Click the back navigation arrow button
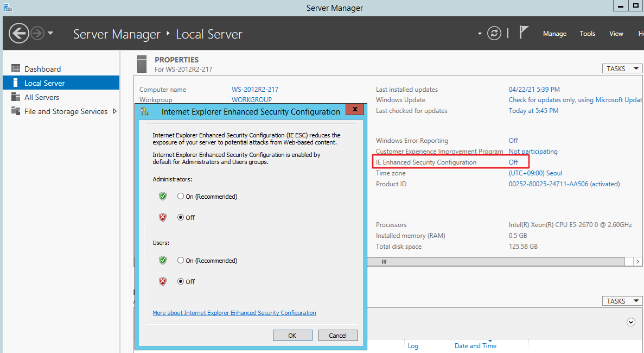This screenshot has height=353, width=644. point(18,34)
